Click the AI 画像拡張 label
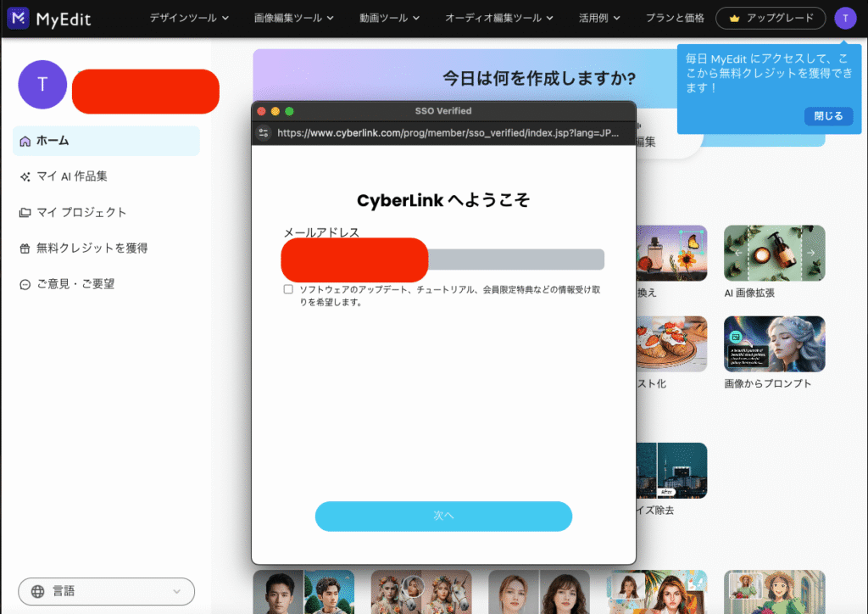Viewport: 868px width, 614px height. point(749,293)
